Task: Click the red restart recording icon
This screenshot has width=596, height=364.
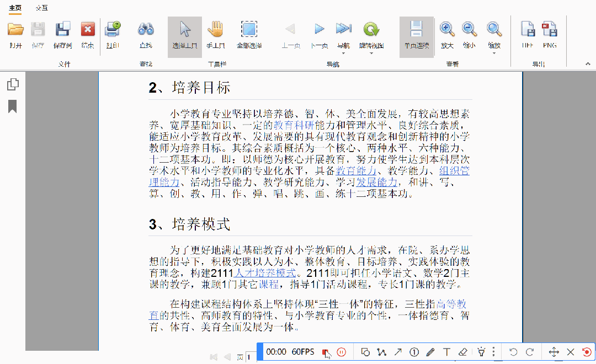Action: (587, 352)
